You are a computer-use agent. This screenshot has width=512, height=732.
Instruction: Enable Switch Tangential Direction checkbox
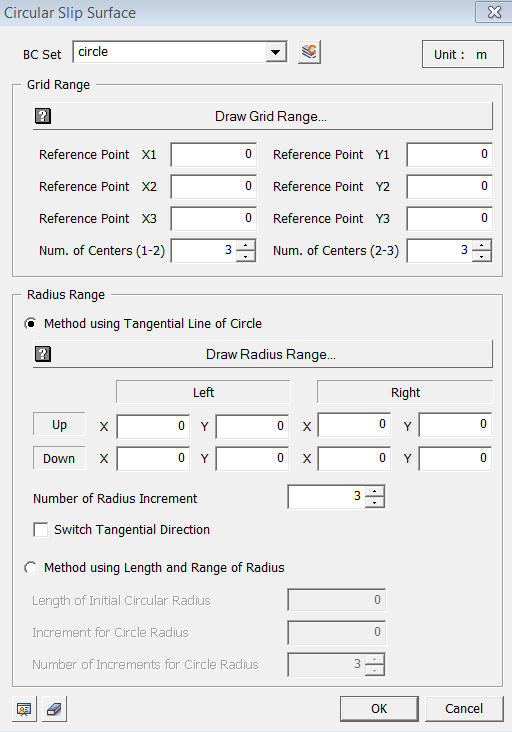(x=41, y=530)
